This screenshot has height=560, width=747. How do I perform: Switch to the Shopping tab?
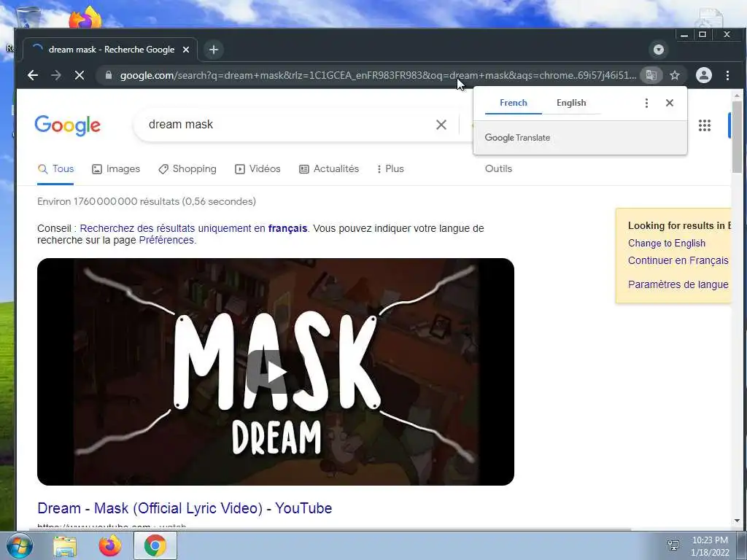click(187, 169)
